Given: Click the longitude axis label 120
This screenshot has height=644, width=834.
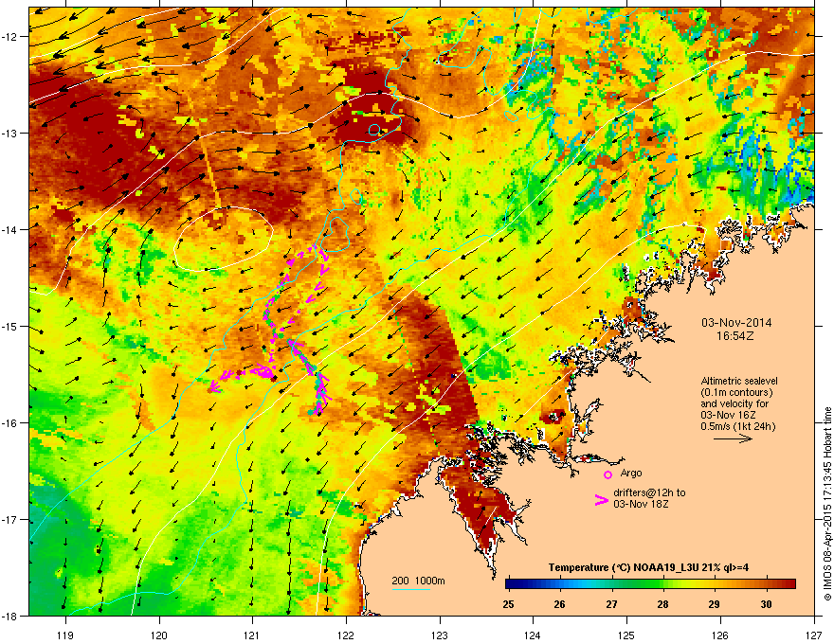Looking at the screenshot, I should 159,635.
